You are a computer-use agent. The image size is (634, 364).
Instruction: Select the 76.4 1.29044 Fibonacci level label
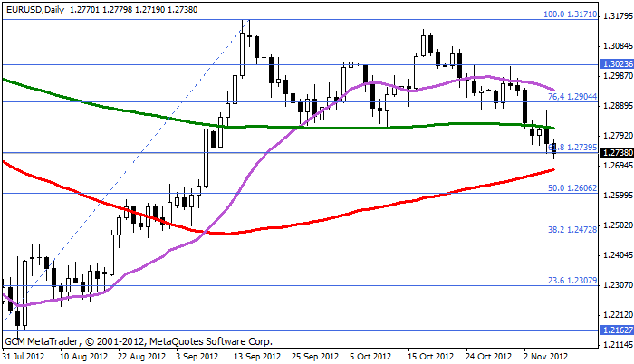[572, 97]
